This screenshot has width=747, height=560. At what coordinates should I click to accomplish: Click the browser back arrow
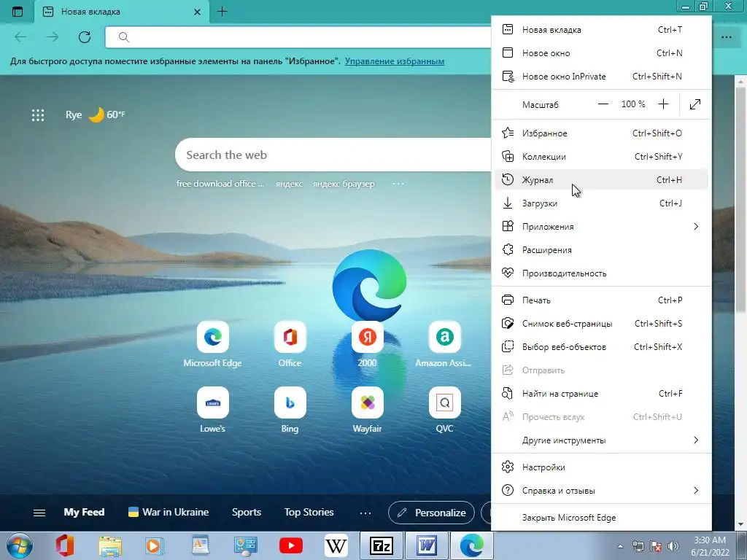(x=20, y=37)
